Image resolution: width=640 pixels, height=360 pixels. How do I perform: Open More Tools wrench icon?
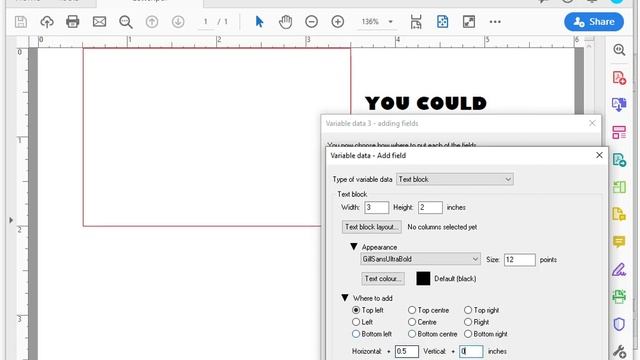[x=619, y=351]
